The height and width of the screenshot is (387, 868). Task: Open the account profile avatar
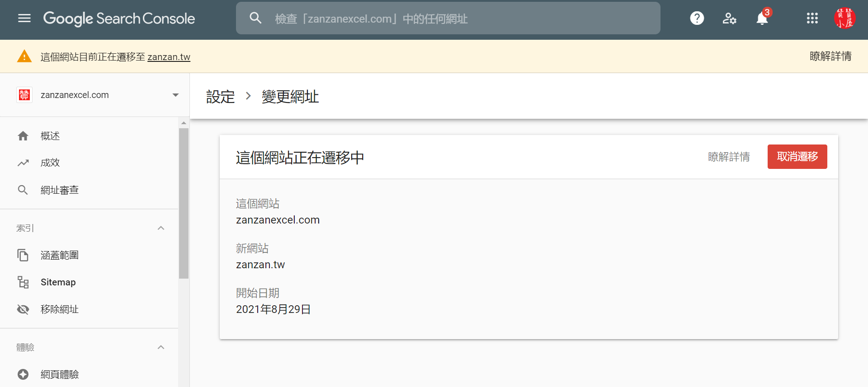(x=844, y=18)
